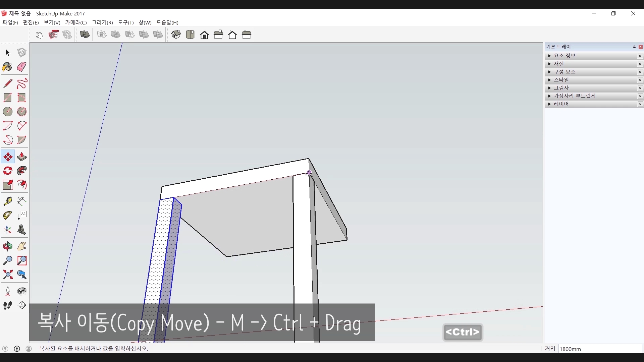Activate the Push/Pull tool
Viewport: 644px width, 362px height.
pyautogui.click(x=22, y=157)
